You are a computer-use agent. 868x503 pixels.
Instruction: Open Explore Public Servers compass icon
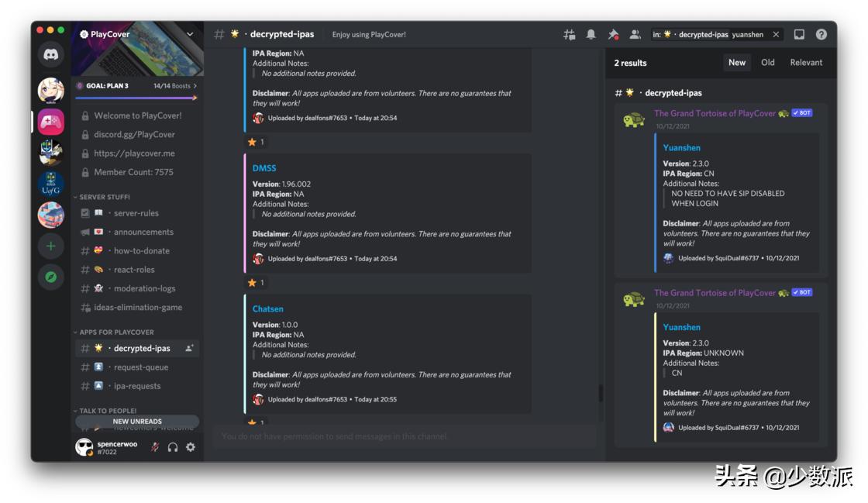point(51,277)
